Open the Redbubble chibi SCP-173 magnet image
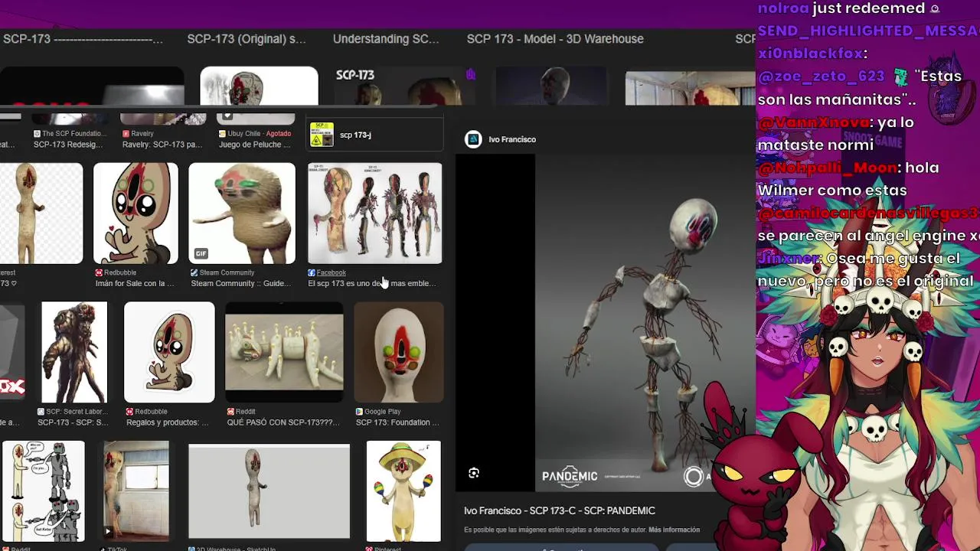This screenshot has width=980, height=551. 136,214
